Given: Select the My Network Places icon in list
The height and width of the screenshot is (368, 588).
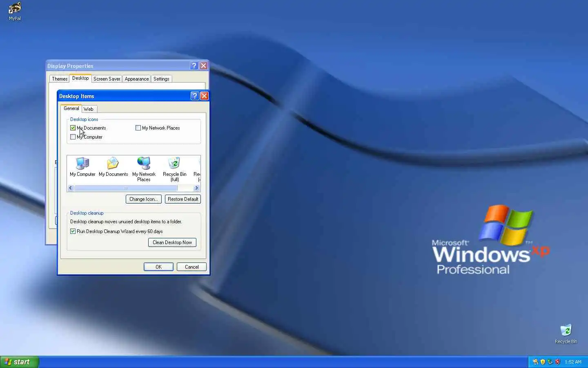Looking at the screenshot, I should (x=144, y=169).
